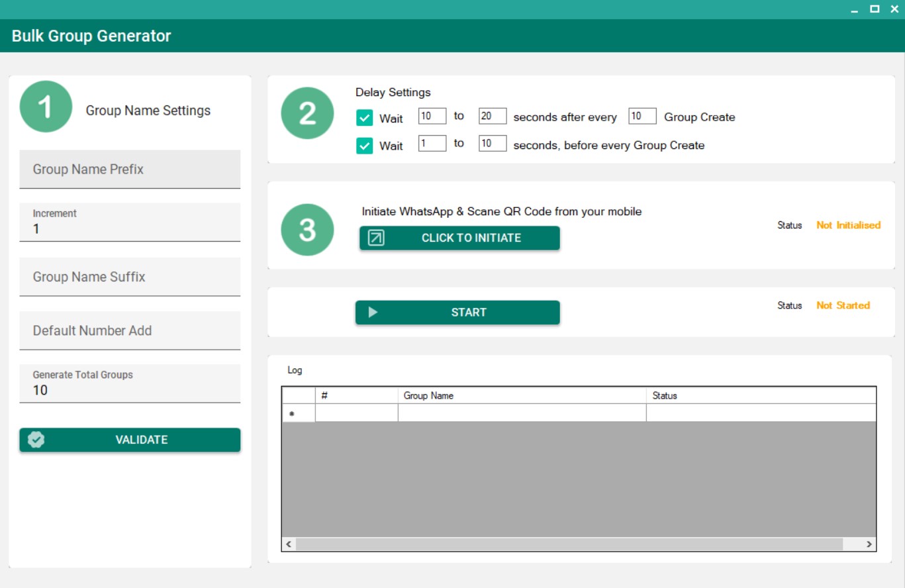Uncheck wait before every Group Create
The image size is (905, 588).
point(364,146)
